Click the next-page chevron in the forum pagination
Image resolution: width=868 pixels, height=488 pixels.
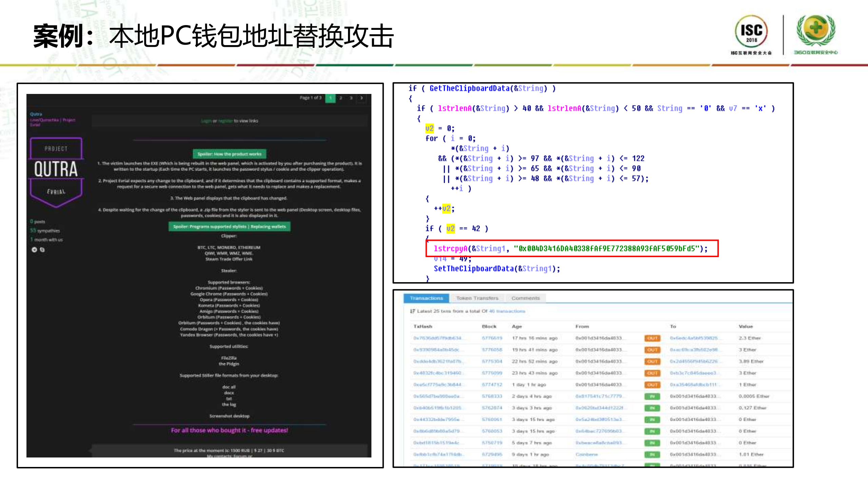(362, 98)
